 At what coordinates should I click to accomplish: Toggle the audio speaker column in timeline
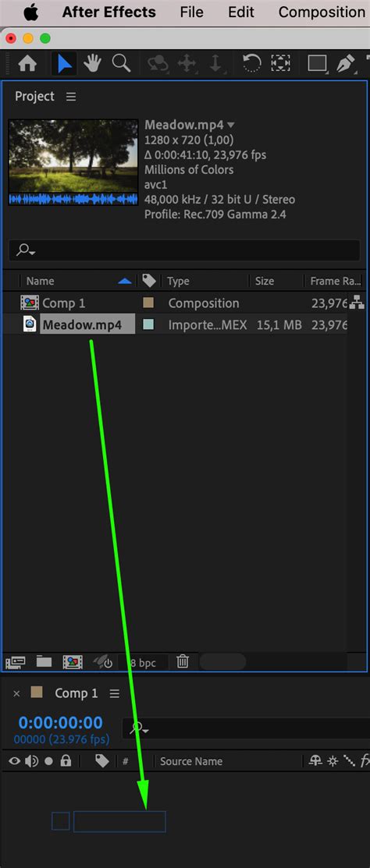coord(31,761)
